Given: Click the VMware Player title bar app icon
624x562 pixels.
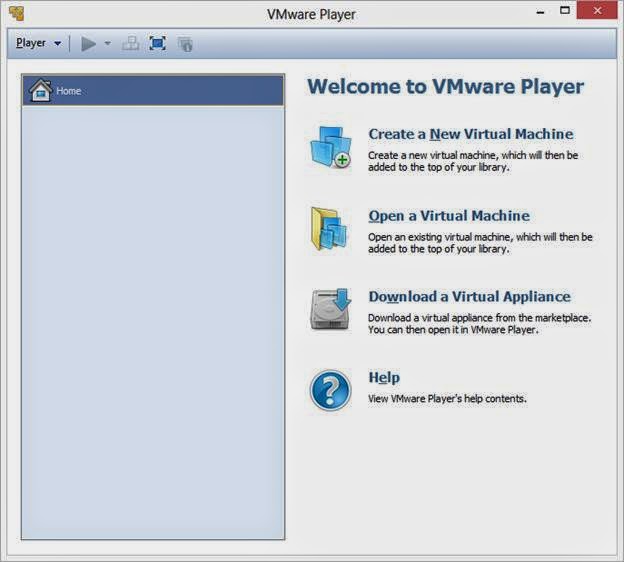Looking at the screenshot, I should coord(16,13).
